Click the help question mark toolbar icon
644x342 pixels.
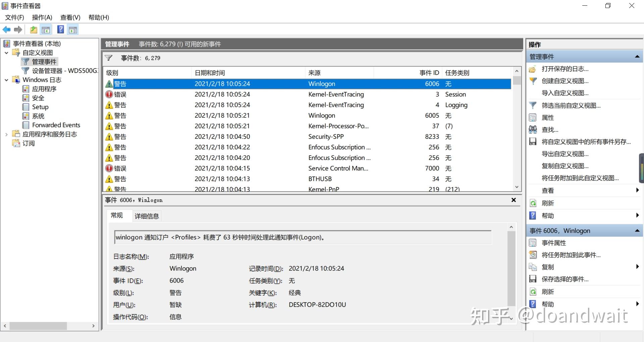tap(60, 30)
